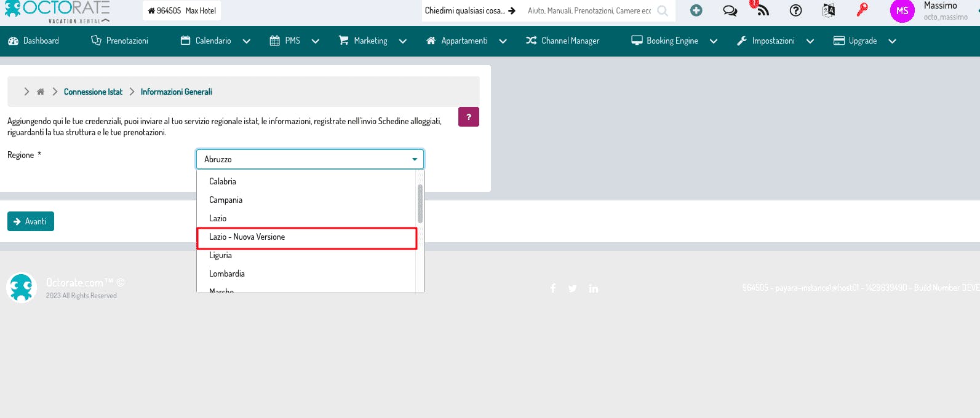Focus the help search input field
This screenshot has width=980, height=418.
(x=589, y=10)
